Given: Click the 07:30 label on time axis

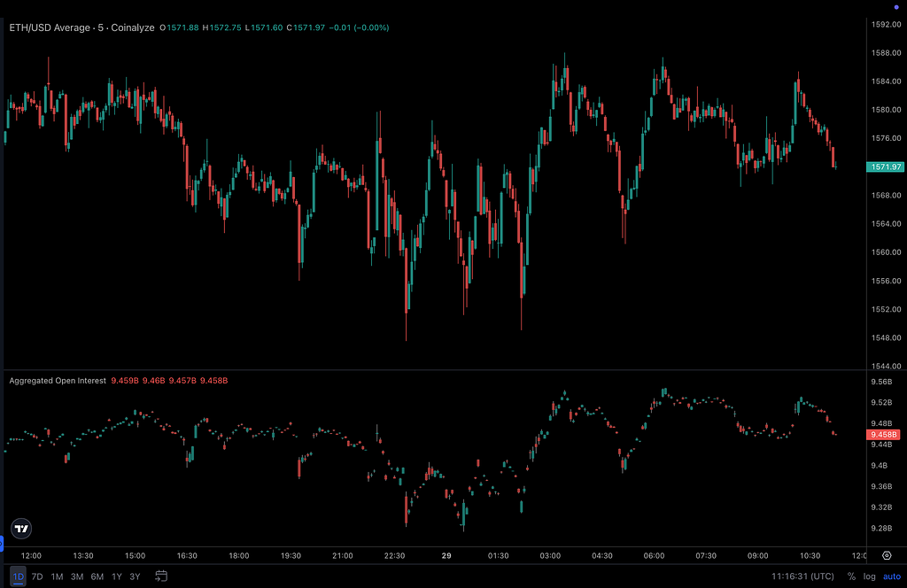Looking at the screenshot, I should 706,555.
